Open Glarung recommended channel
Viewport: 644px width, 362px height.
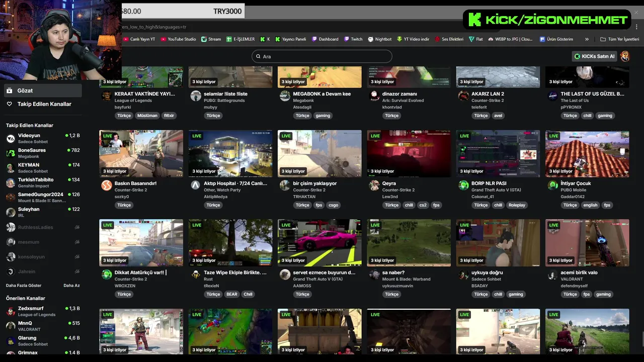coord(43,341)
